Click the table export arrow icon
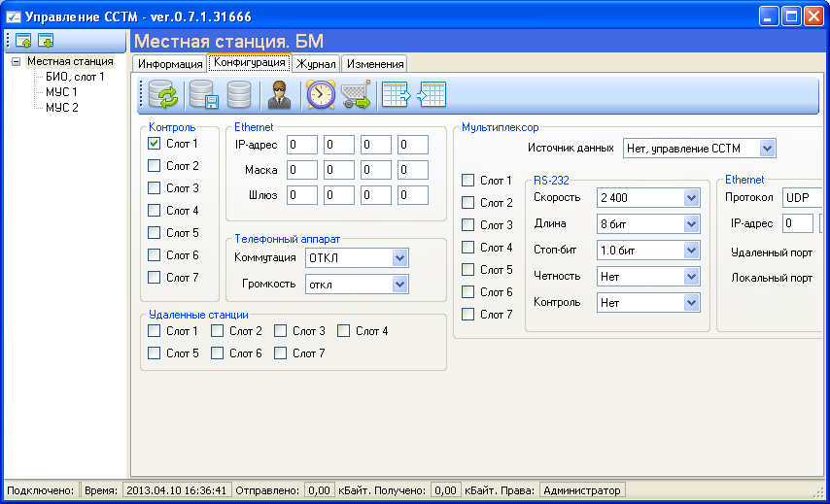830x504 pixels. [396, 94]
